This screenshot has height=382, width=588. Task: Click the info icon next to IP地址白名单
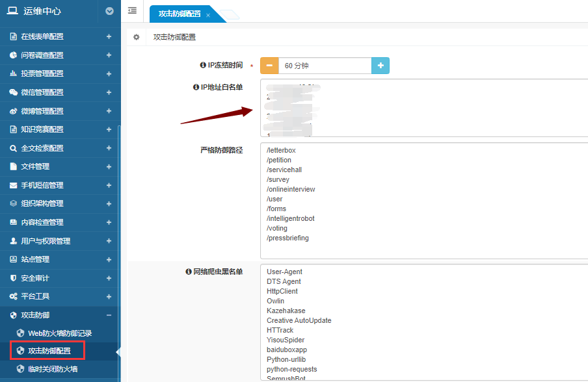coord(196,87)
